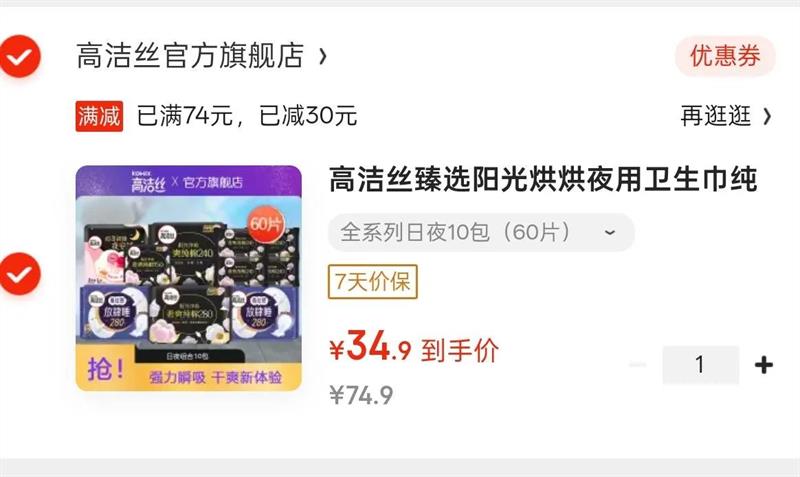Tap the 7天价保 price protection tag
The image size is (800, 477).
point(372,282)
